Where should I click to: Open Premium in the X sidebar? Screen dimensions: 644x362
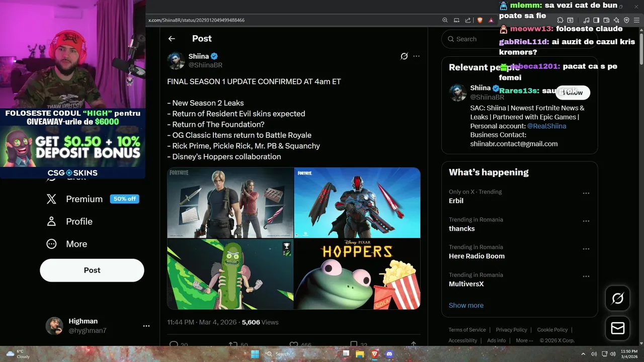[x=74, y=199]
